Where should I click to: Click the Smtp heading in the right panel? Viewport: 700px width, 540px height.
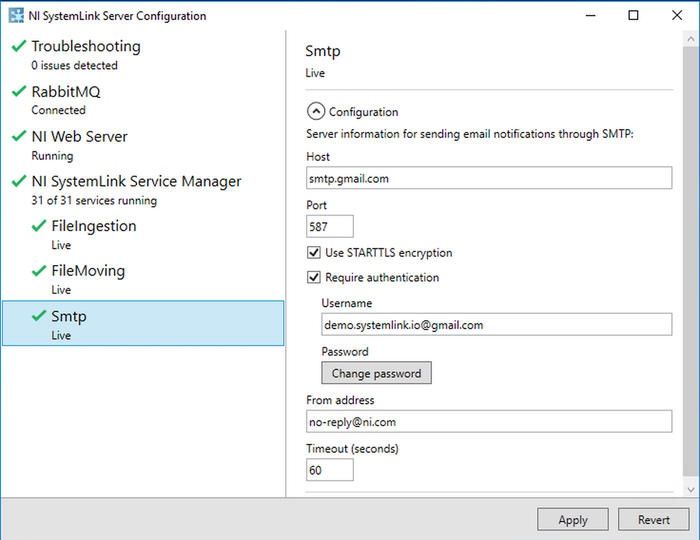click(x=323, y=51)
